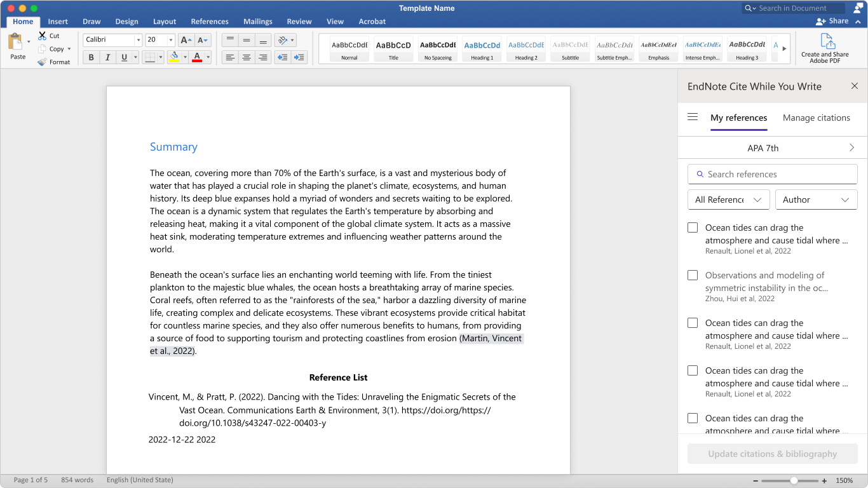Switch to the Manage citations tab
868x488 pixels.
pos(817,118)
